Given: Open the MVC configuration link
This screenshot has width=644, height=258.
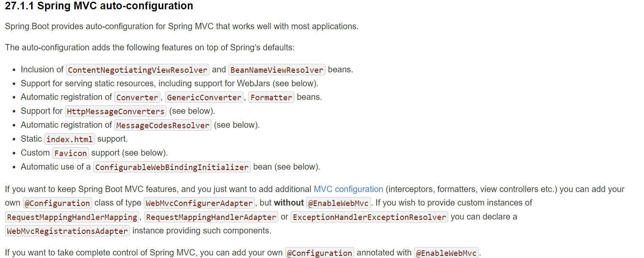Looking at the screenshot, I should (x=348, y=189).
